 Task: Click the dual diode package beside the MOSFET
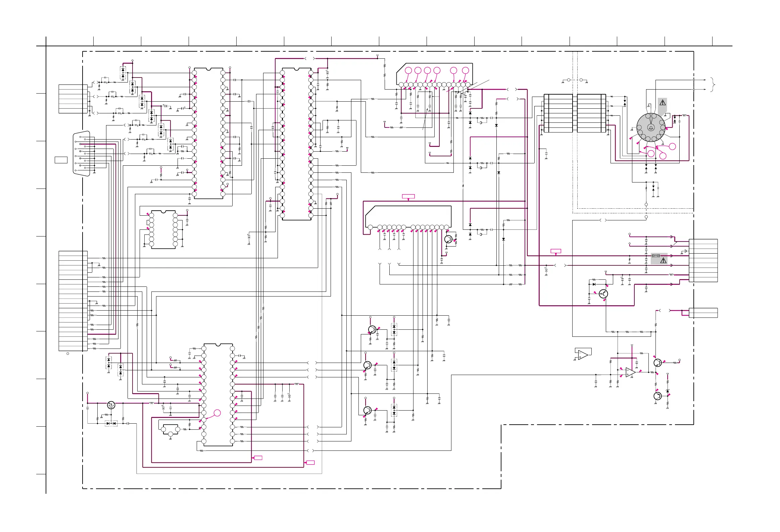pyautogui.click(x=111, y=423)
